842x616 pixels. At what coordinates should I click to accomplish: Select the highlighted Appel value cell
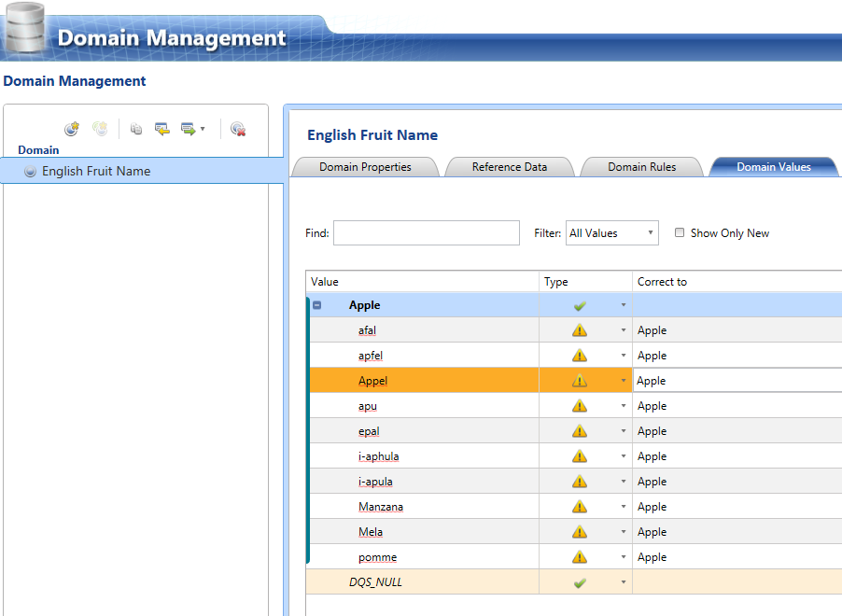pos(424,381)
